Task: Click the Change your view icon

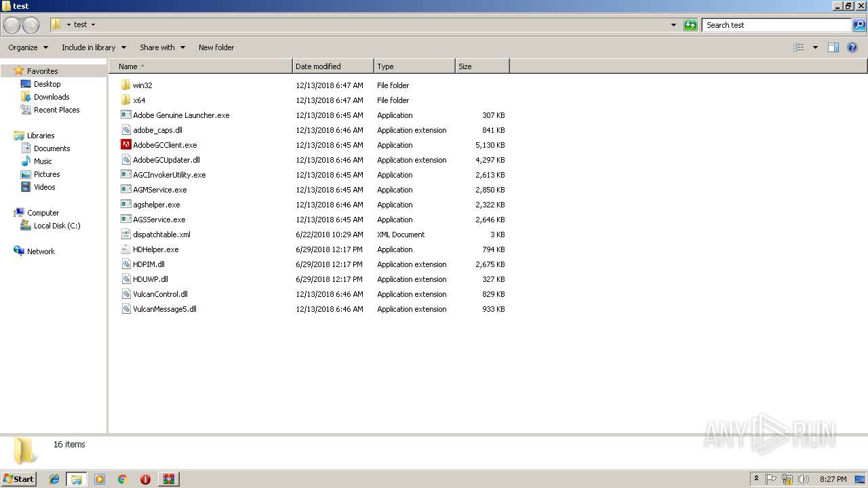Action: point(799,47)
